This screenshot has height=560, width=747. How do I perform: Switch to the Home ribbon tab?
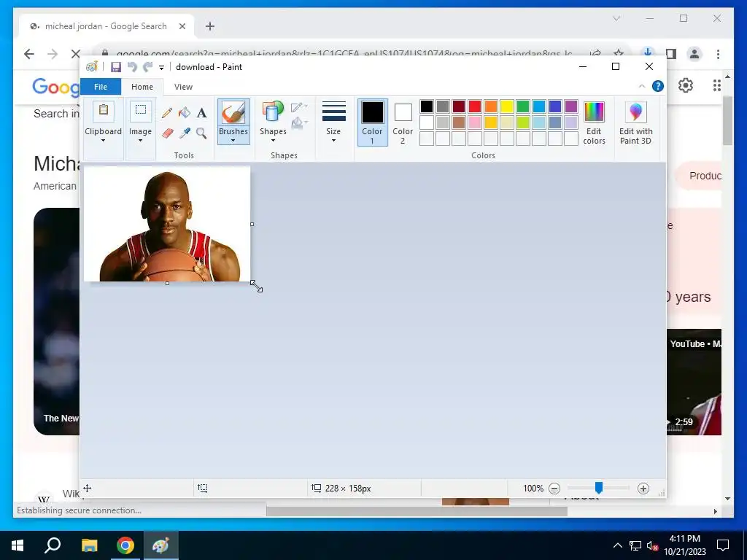click(142, 87)
